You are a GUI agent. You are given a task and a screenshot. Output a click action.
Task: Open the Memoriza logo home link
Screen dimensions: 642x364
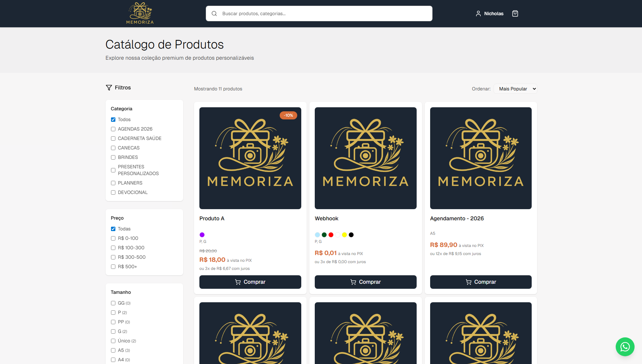(140, 13)
